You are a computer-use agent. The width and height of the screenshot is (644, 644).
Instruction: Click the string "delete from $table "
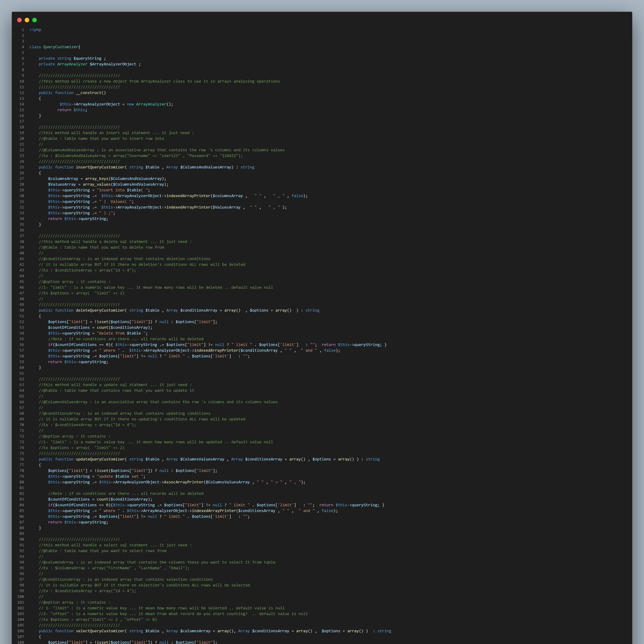(x=122, y=333)
